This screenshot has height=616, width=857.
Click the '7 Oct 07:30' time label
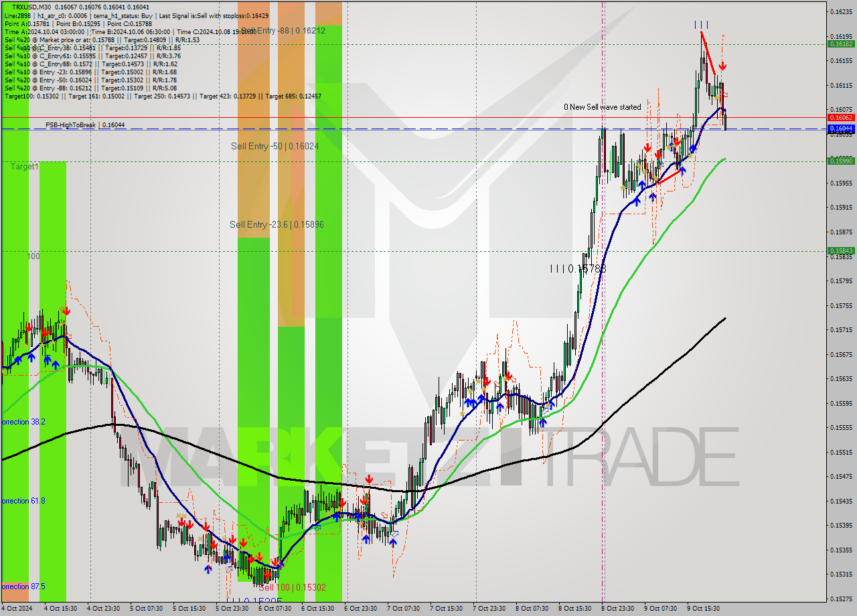coord(403,609)
